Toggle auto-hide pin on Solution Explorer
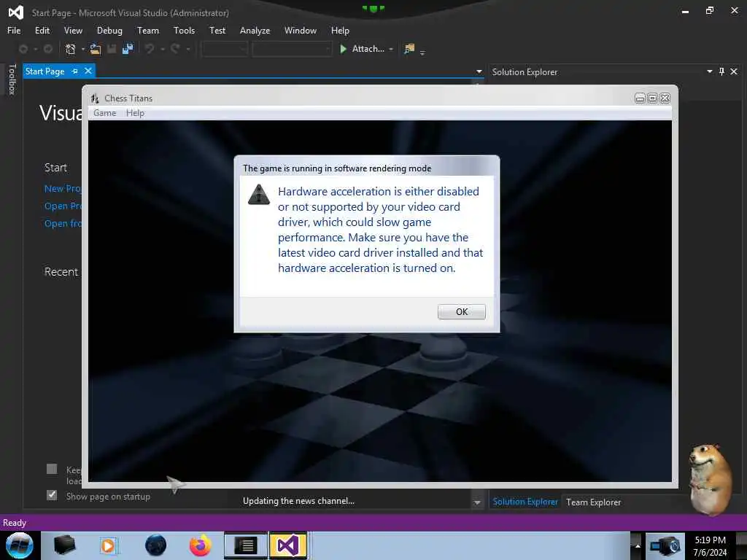Viewport: 747px width, 560px height. click(721, 71)
